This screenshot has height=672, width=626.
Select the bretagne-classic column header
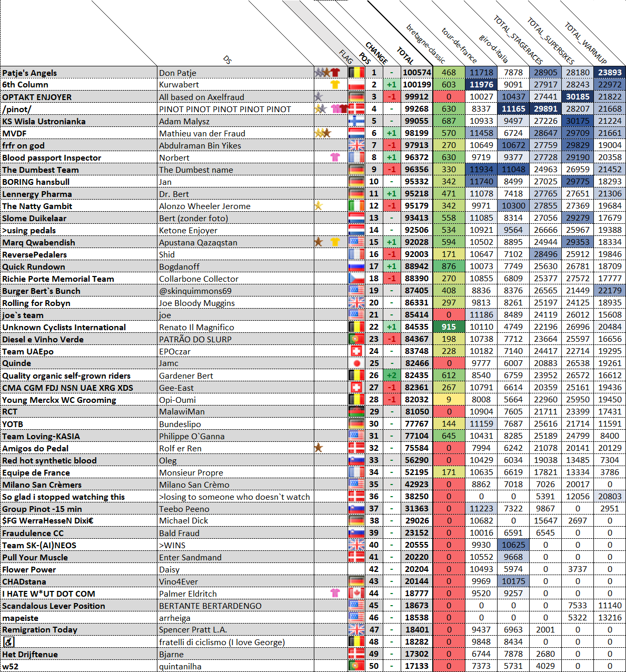point(426,44)
